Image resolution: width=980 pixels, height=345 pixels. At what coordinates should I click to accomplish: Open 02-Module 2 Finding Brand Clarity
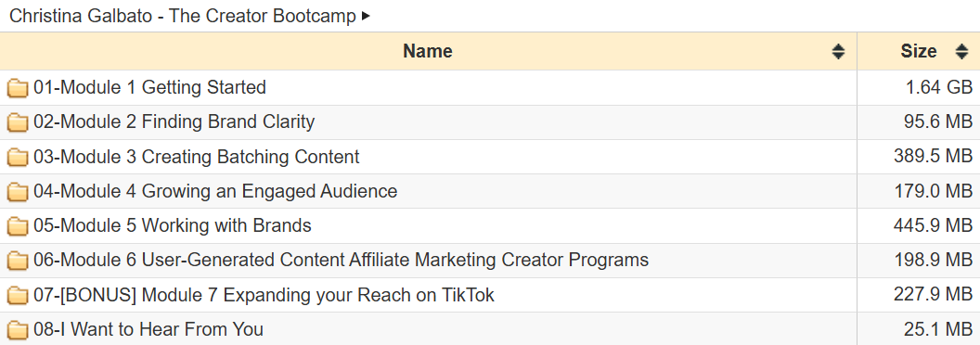174,121
